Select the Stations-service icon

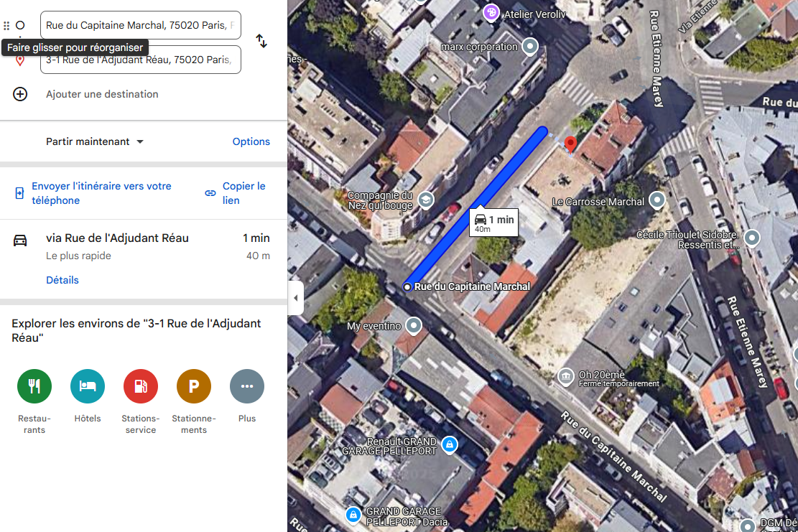point(141,386)
